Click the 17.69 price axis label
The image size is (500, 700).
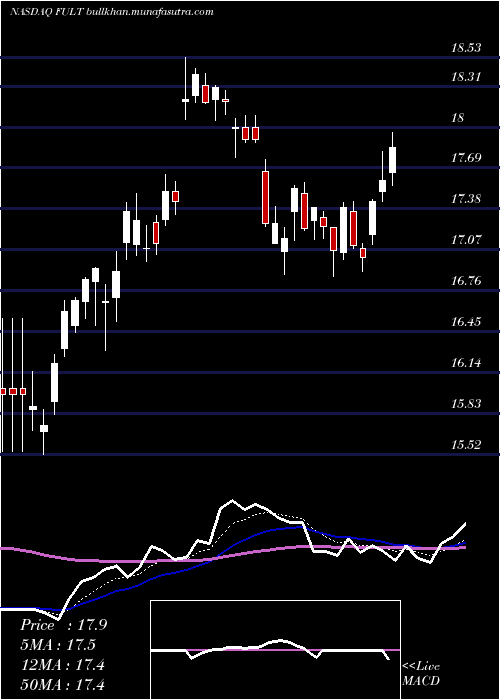coord(466,158)
